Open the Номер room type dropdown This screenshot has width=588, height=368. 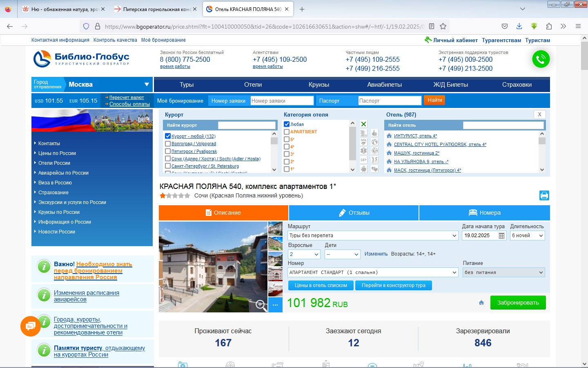click(x=373, y=272)
